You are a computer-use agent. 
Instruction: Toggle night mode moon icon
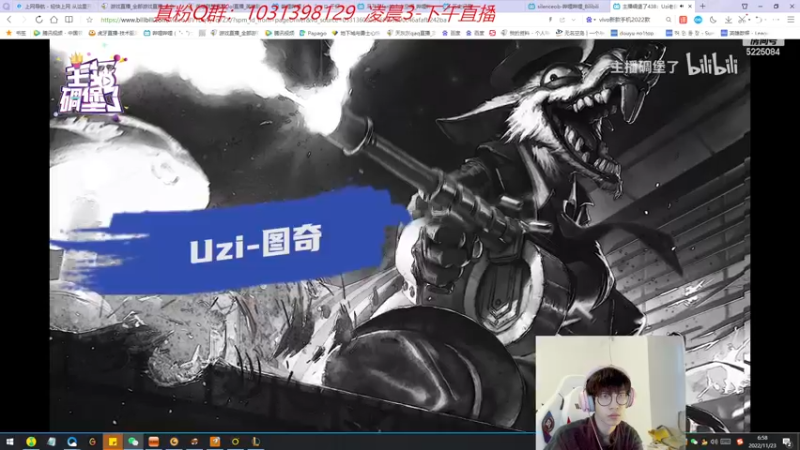[x=713, y=20]
